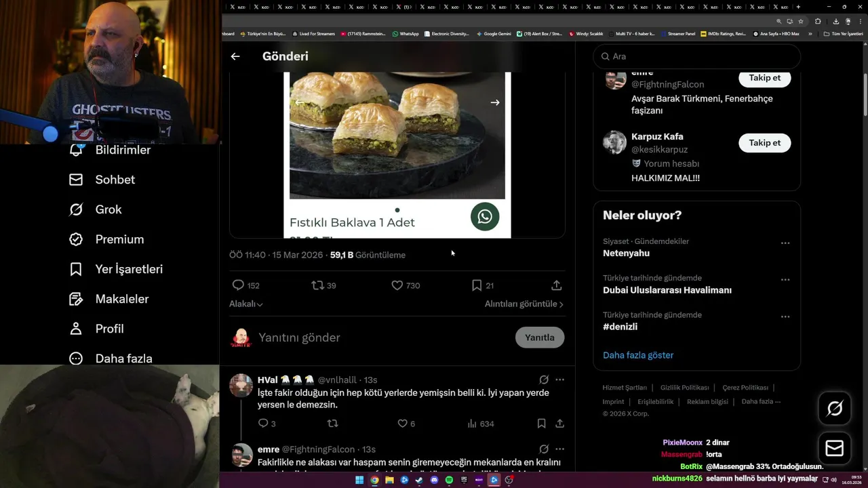The image size is (868, 488).
Task: Repost the main post with 39 reposts
Action: click(x=317, y=285)
